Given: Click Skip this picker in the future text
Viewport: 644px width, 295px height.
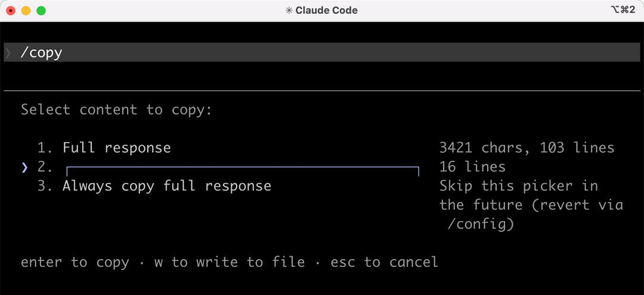Looking at the screenshot, I should [531, 195].
